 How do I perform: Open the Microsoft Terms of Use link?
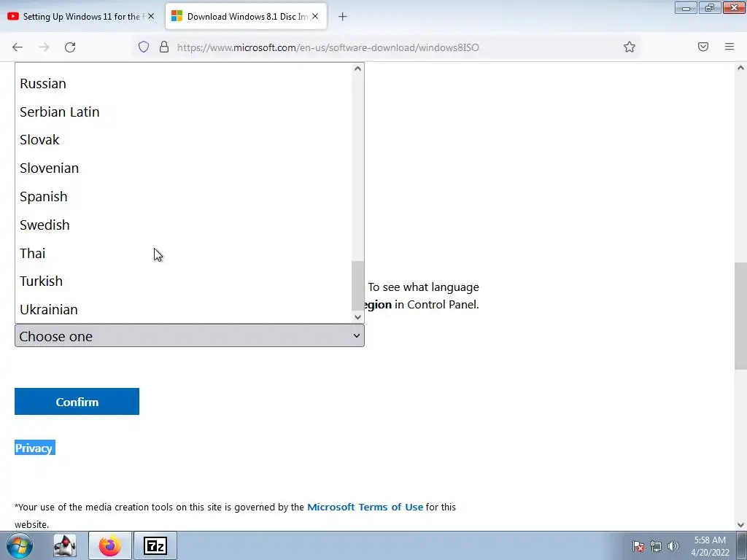tap(365, 507)
